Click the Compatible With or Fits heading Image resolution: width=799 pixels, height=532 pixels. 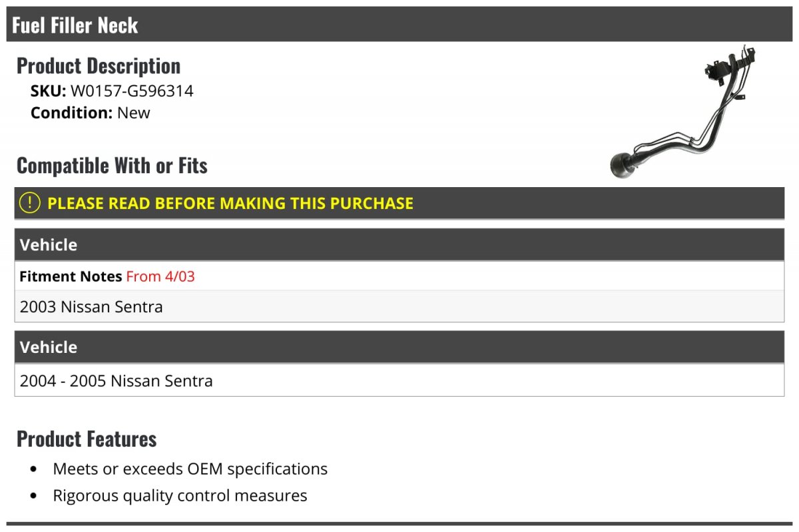(x=112, y=166)
